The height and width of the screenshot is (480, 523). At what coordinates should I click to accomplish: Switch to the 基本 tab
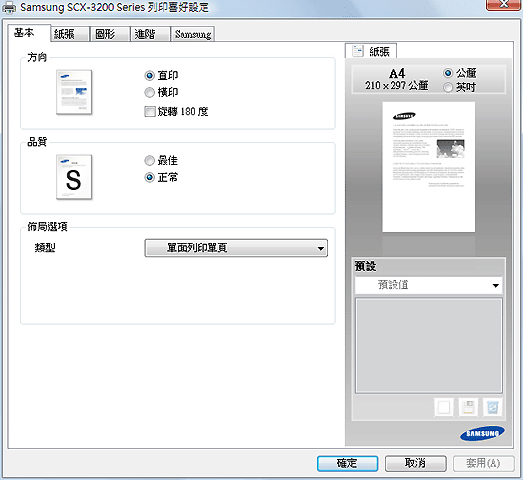pyautogui.click(x=29, y=33)
